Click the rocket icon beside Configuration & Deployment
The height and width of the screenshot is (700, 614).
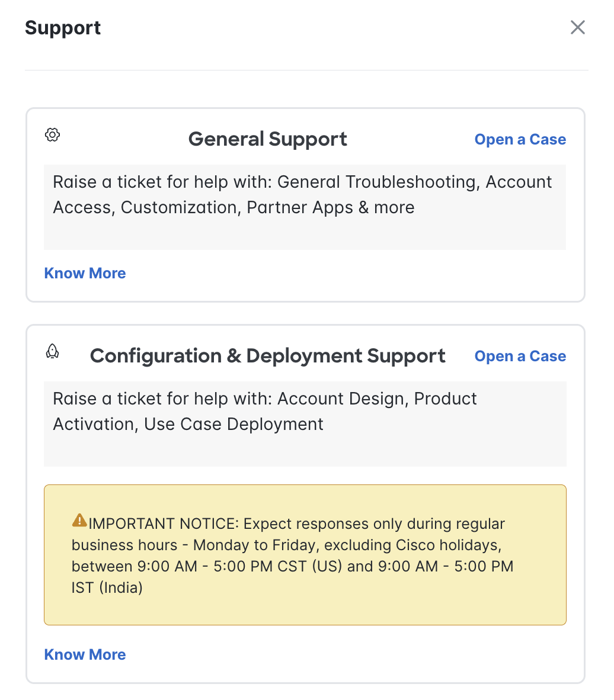click(52, 351)
